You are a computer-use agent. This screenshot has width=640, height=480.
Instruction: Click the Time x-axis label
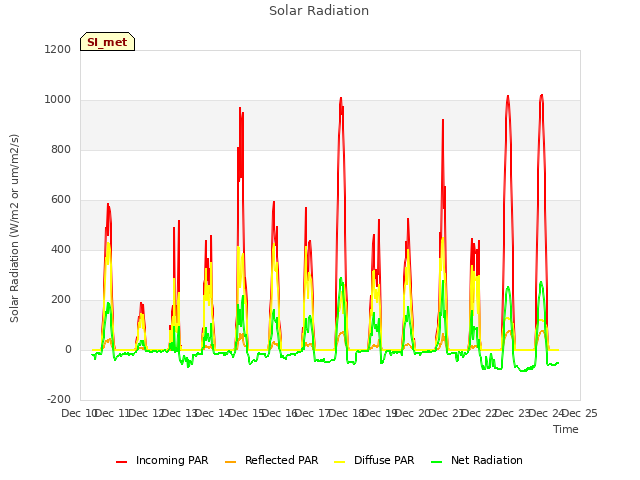(566, 429)
